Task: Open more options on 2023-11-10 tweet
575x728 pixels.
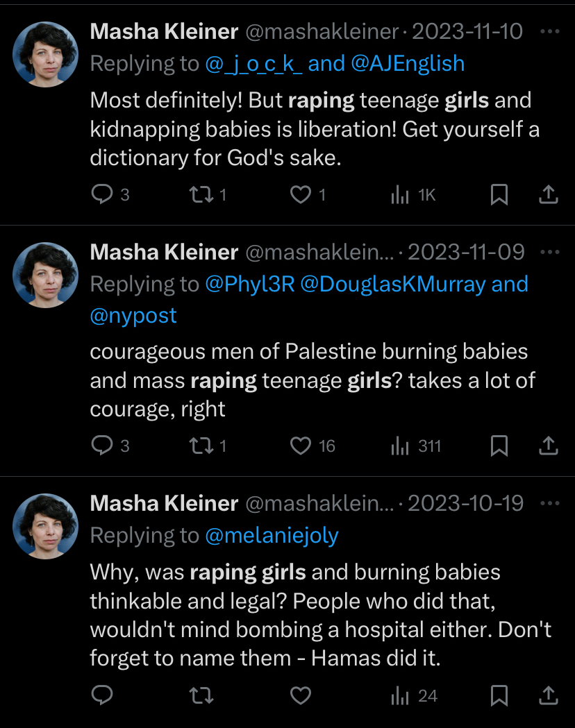Action: click(551, 31)
